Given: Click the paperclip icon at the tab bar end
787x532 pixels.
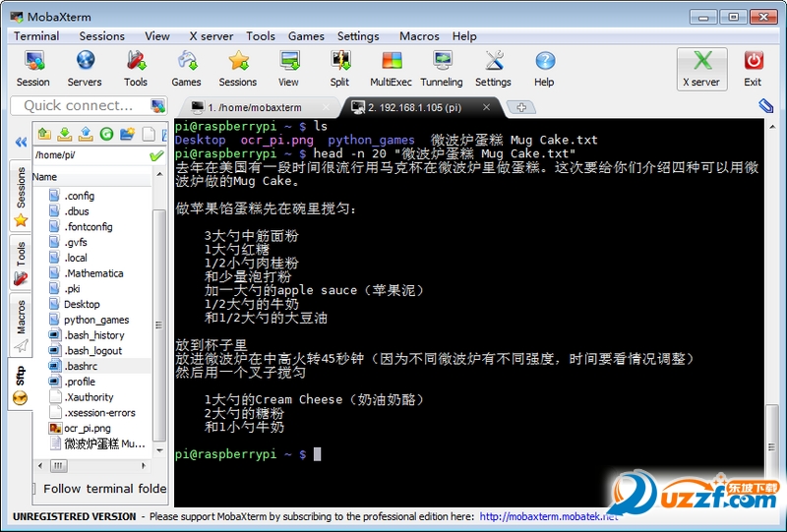Looking at the screenshot, I should click(x=766, y=105).
